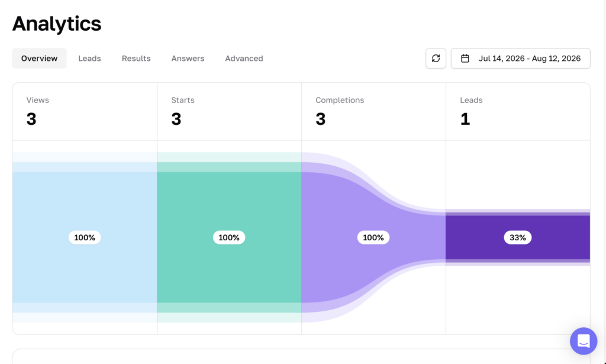Click the Views metric label

(37, 100)
